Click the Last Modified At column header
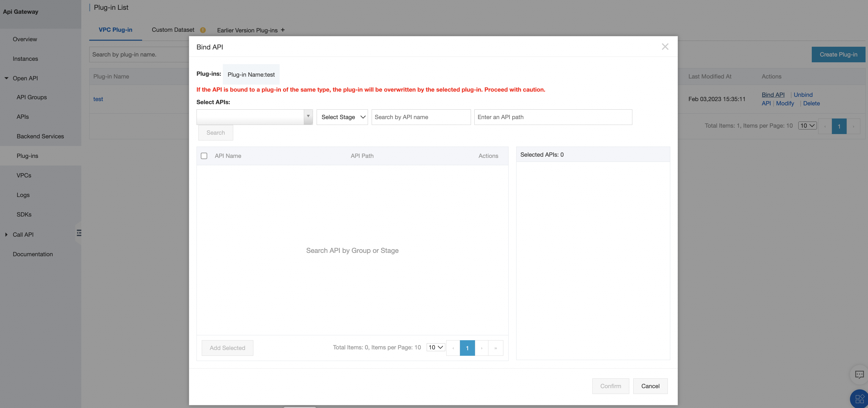868x408 pixels. coord(710,76)
